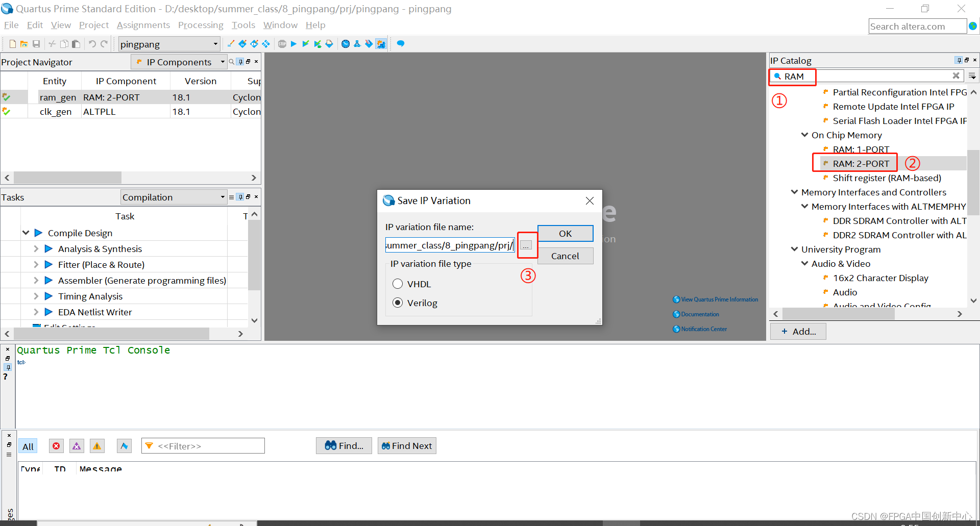Click the Search altera.com field
The image size is (980, 526).
click(918, 26)
